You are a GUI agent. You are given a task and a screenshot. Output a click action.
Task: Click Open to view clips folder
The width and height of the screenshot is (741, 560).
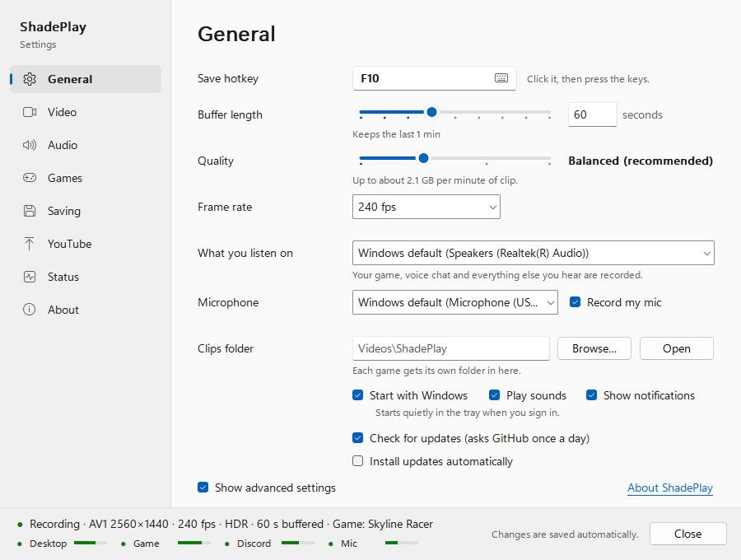676,348
